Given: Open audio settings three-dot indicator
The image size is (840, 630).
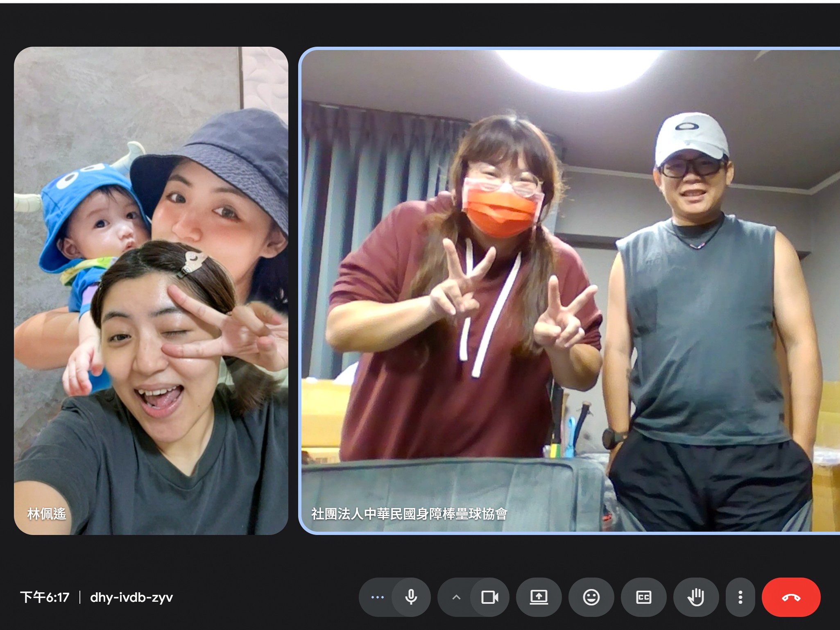Looking at the screenshot, I should (x=377, y=597).
